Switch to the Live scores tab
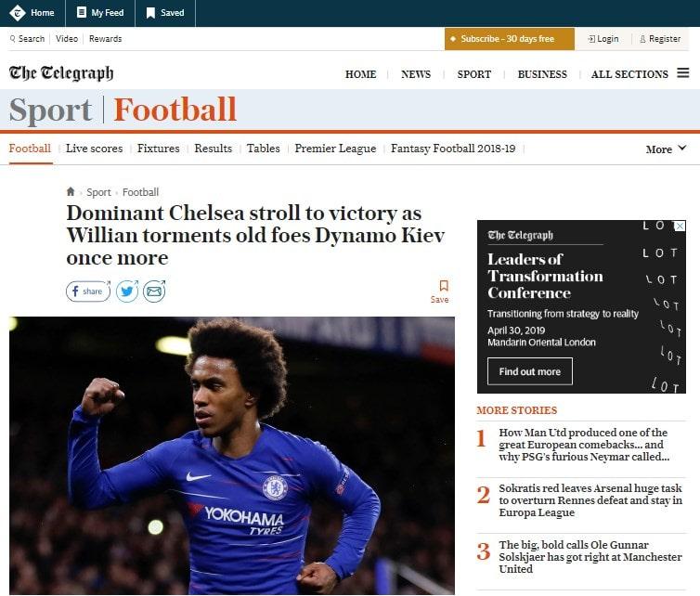The height and width of the screenshot is (596, 700). (x=94, y=149)
